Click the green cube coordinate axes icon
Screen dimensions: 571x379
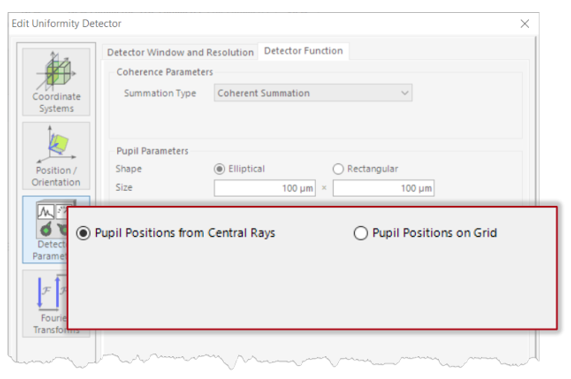tap(55, 71)
